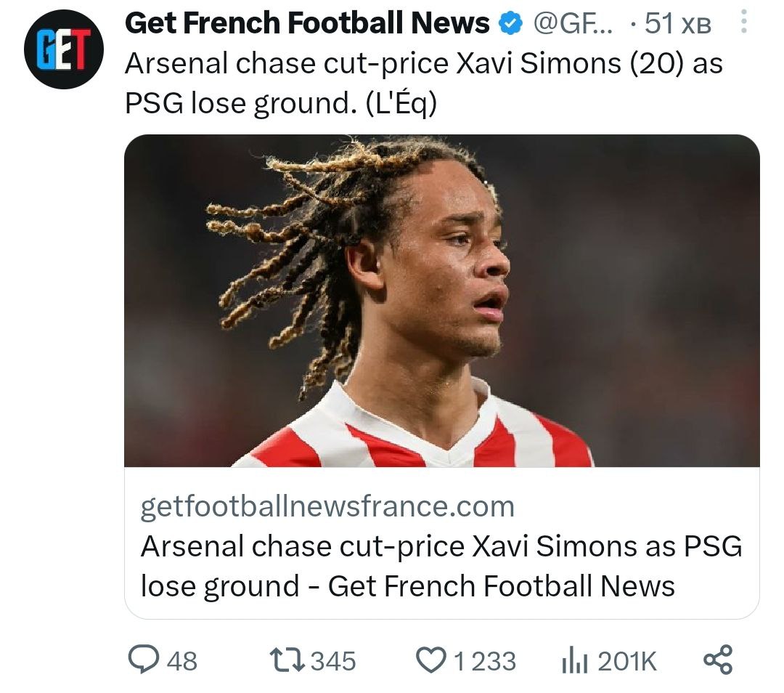Click the 201K views count
Image resolution: width=784 pixels, height=693 pixels.
pos(627,661)
